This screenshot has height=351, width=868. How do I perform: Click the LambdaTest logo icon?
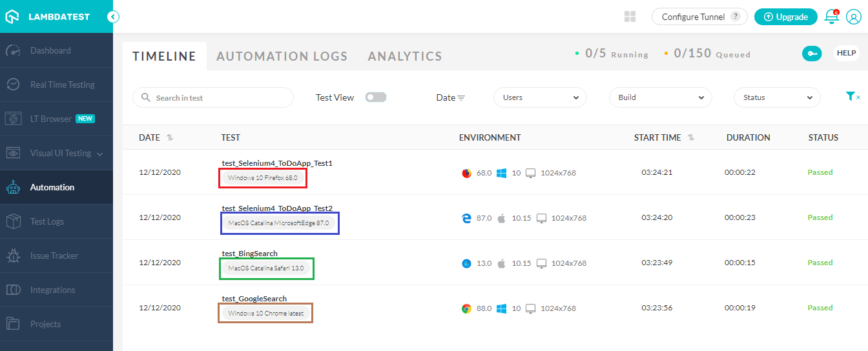tap(13, 17)
